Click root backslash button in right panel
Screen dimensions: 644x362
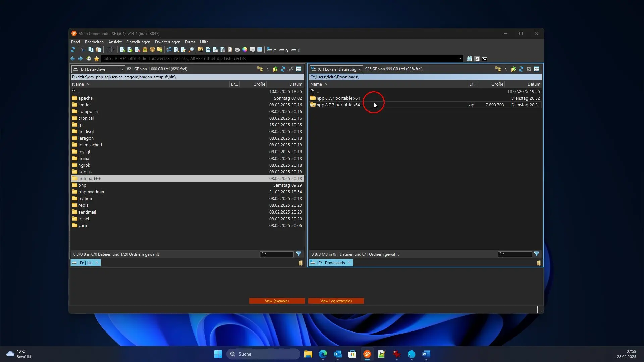[505, 69]
